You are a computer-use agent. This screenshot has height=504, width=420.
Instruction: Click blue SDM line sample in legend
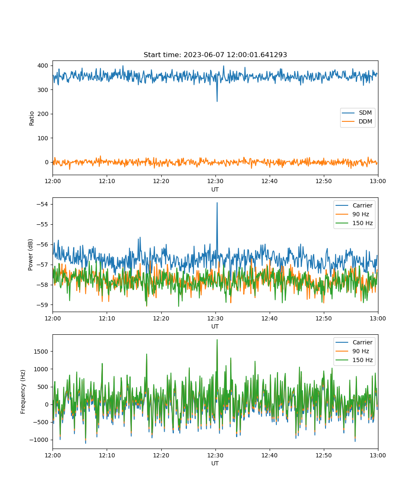point(349,113)
